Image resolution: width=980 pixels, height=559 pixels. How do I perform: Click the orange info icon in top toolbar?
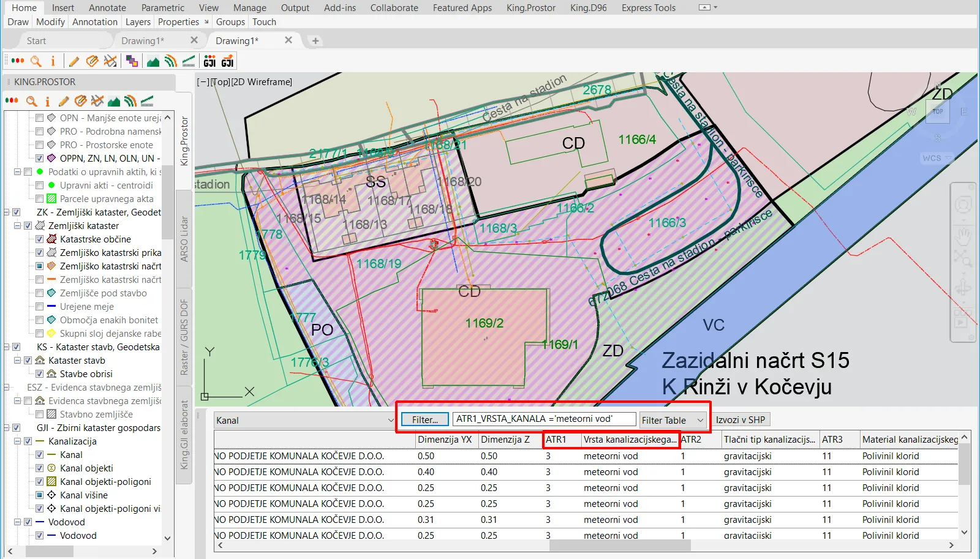53,61
